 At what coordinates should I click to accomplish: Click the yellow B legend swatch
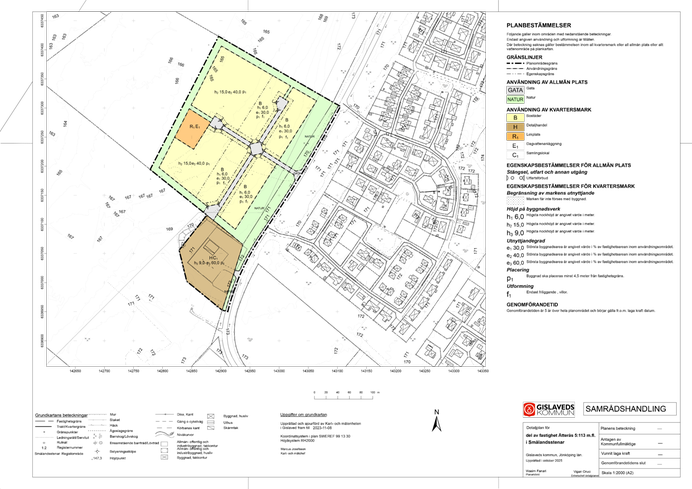pos(515,118)
